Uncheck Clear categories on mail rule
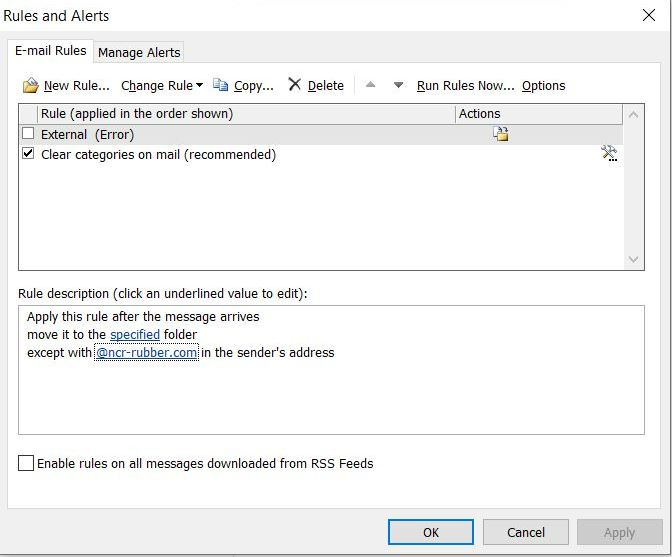672x557 pixels. pyautogui.click(x=28, y=154)
